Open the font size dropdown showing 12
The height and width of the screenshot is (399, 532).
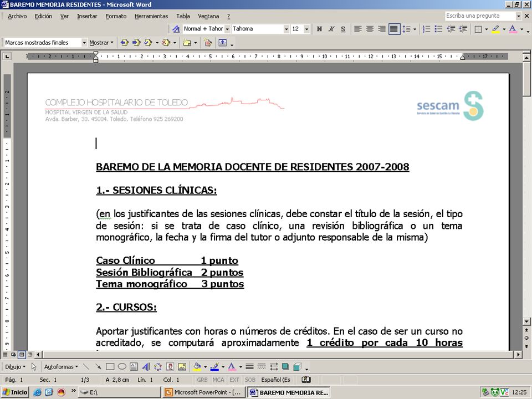(x=306, y=29)
